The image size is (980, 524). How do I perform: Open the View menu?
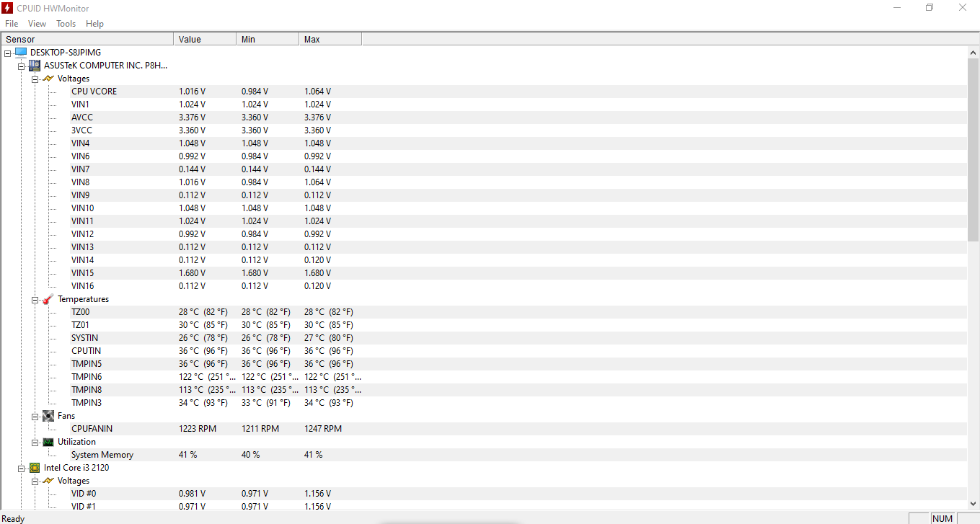tap(37, 24)
